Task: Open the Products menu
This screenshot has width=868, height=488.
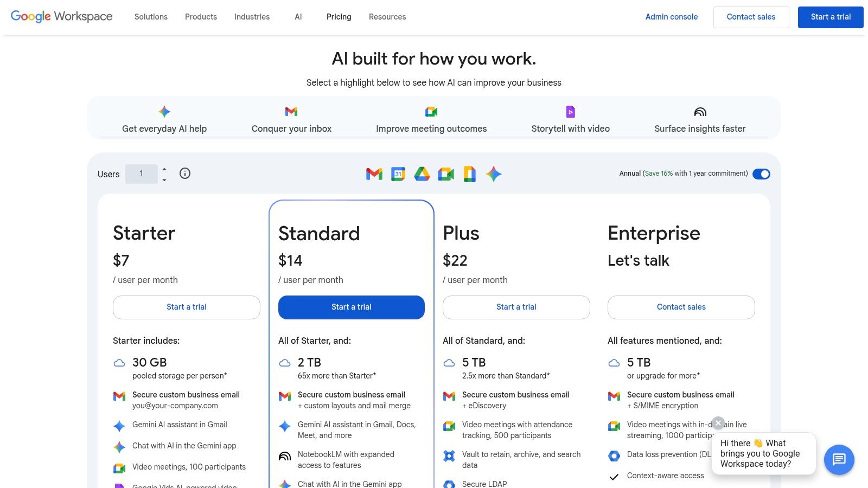Action: pos(201,17)
